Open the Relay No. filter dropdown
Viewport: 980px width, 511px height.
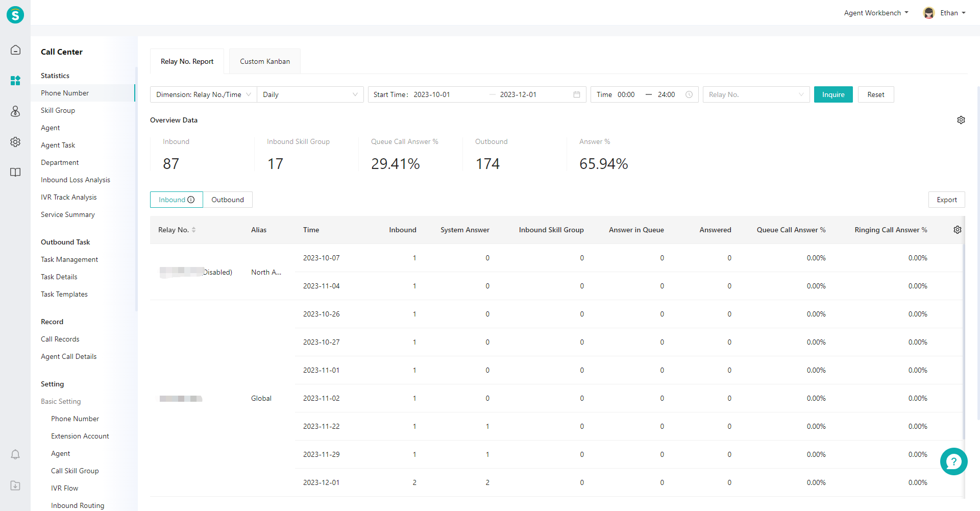click(x=756, y=94)
